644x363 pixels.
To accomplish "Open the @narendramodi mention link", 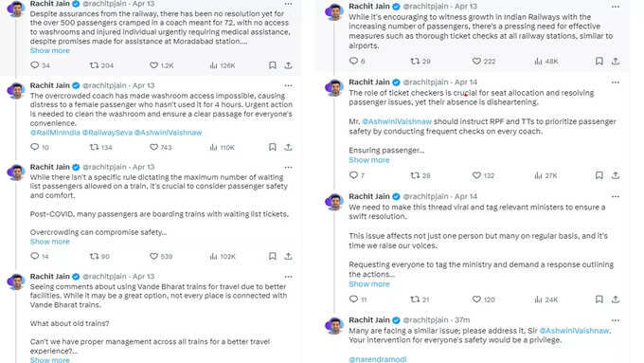I will [x=378, y=359].
